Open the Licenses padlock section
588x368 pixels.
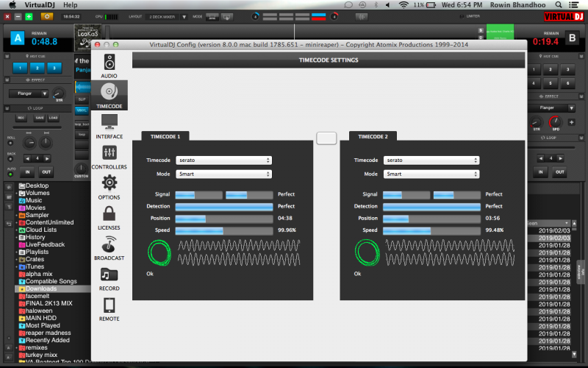109,218
